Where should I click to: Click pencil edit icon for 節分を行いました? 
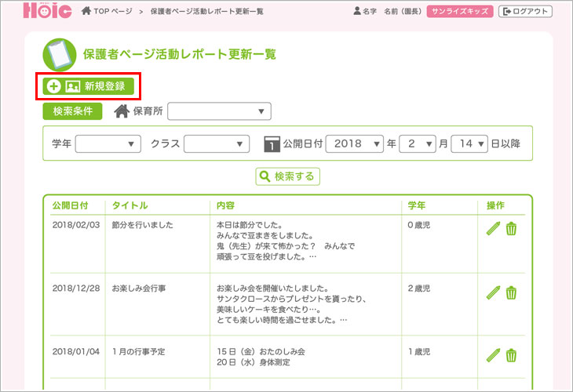pos(493,228)
